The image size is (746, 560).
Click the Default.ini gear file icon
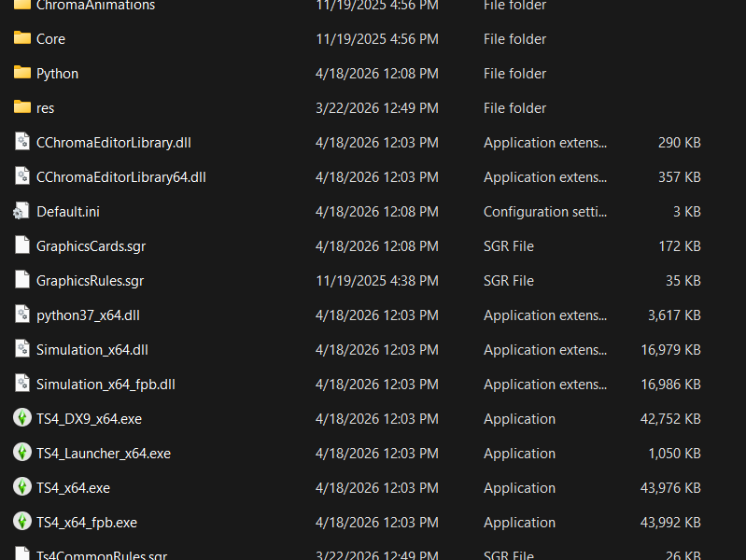(x=22, y=211)
